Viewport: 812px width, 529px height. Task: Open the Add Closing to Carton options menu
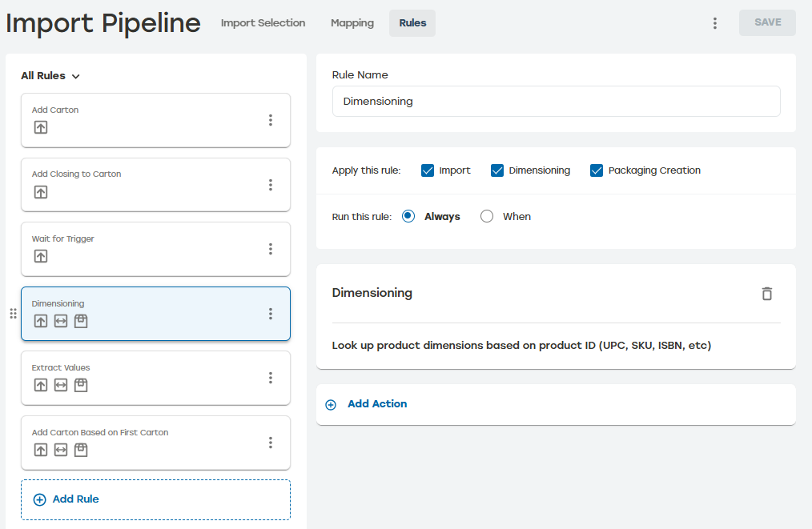click(271, 185)
